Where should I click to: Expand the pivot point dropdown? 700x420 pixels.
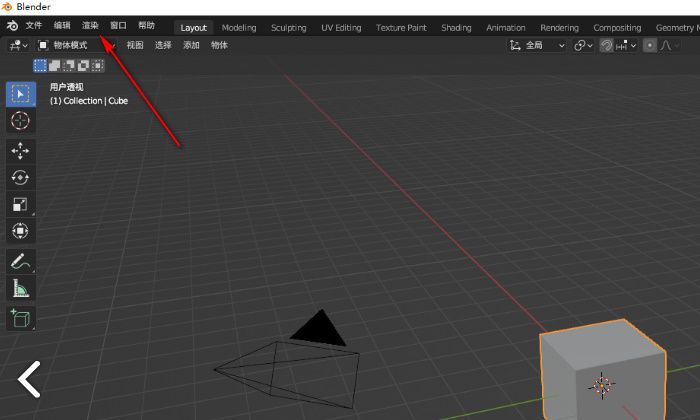(584, 45)
